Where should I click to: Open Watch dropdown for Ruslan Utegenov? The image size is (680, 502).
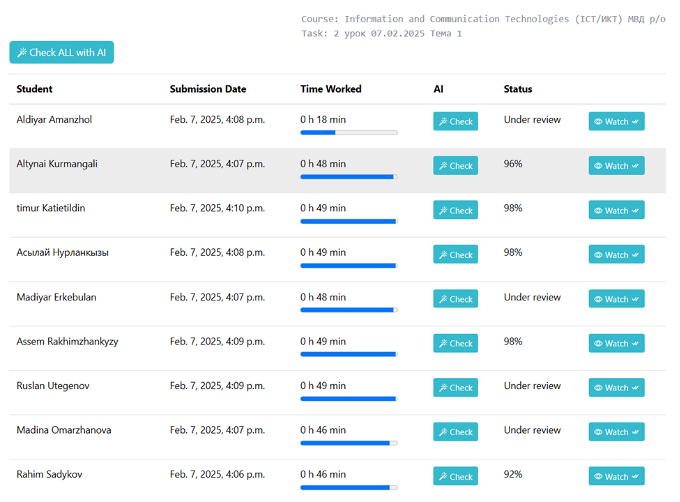pyautogui.click(x=616, y=388)
